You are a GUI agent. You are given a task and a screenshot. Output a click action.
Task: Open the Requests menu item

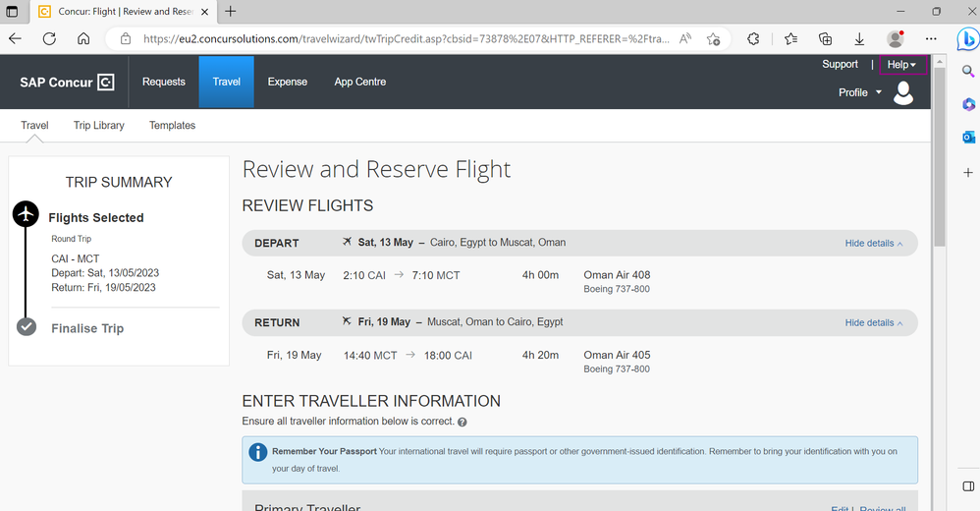point(164,82)
